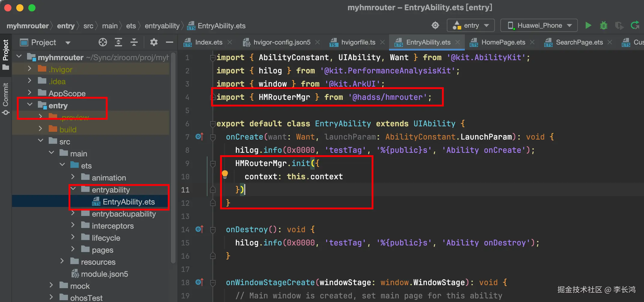Run the entry configuration with green play icon

588,26
